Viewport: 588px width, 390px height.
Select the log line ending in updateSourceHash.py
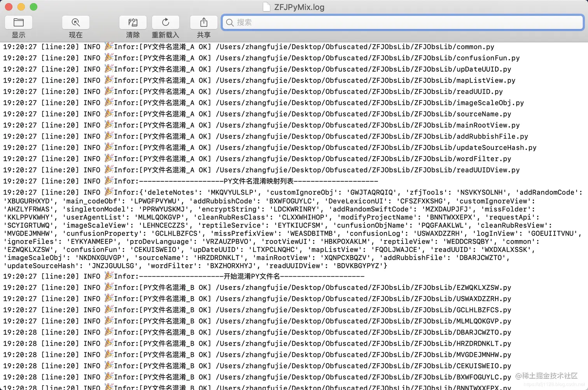click(x=270, y=148)
